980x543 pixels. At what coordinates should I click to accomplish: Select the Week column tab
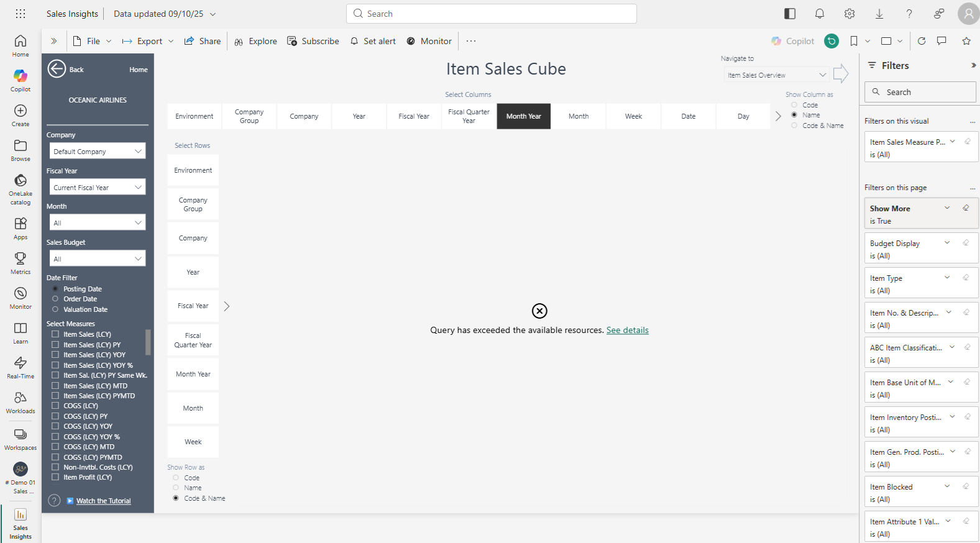[633, 116]
